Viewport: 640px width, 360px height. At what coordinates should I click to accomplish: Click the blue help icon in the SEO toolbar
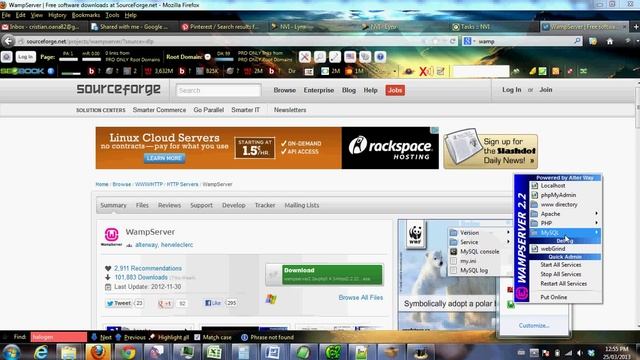point(380,57)
